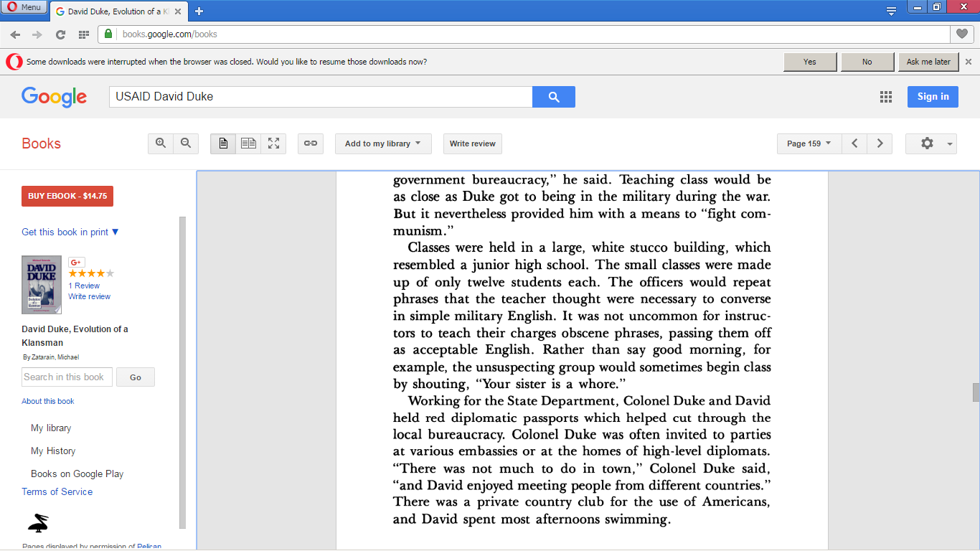Click the Pelican publisher logo
Viewport: 980px width, 551px height.
pos(38,524)
